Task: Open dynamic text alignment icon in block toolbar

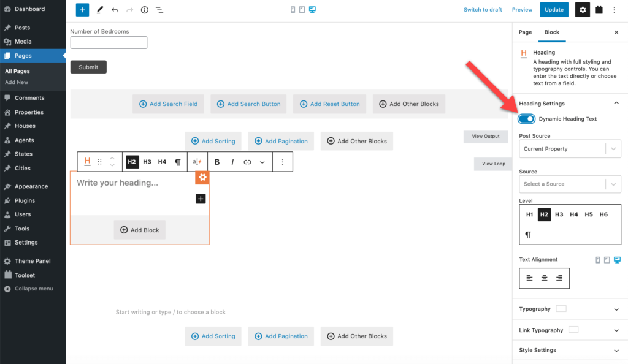Action: click(x=197, y=162)
